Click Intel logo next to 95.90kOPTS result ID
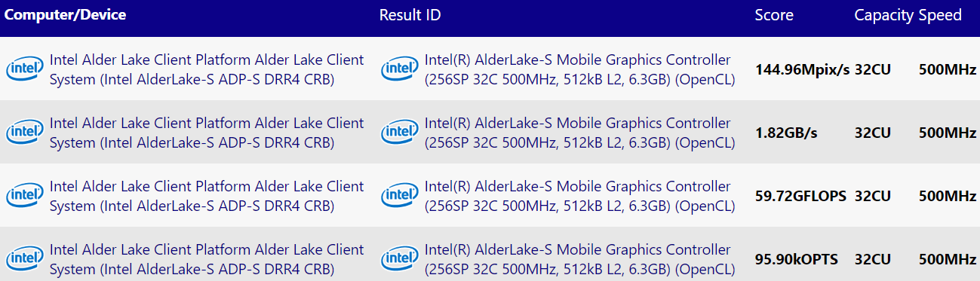This screenshot has width=980, height=281. point(400,259)
